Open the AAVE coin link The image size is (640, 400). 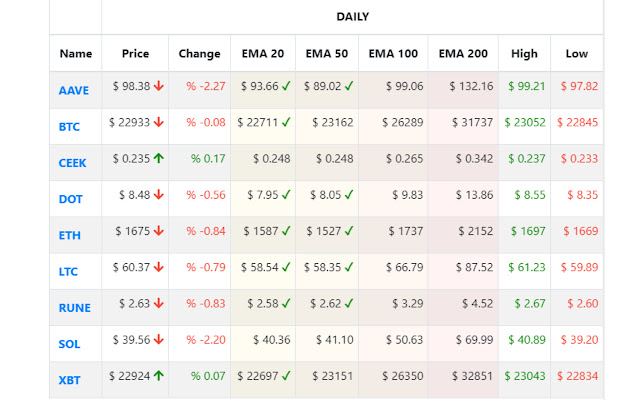(x=74, y=91)
